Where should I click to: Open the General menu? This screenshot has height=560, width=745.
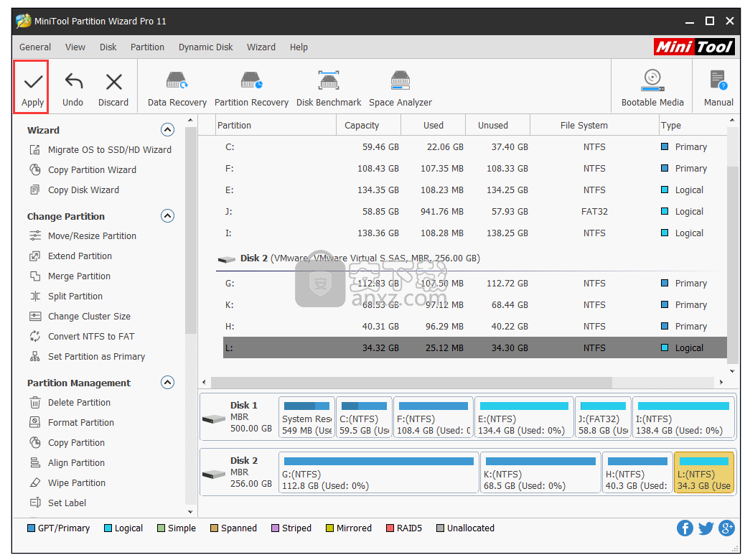(35, 47)
